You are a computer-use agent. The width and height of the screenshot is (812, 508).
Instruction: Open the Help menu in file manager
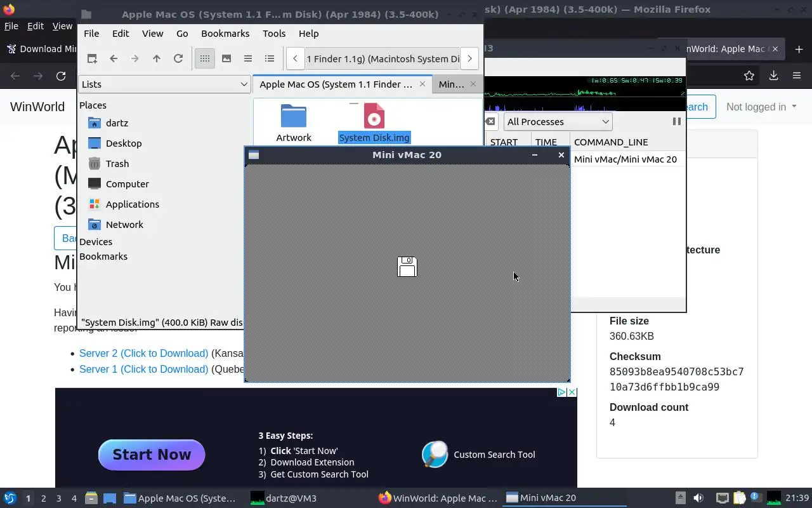[x=308, y=34]
